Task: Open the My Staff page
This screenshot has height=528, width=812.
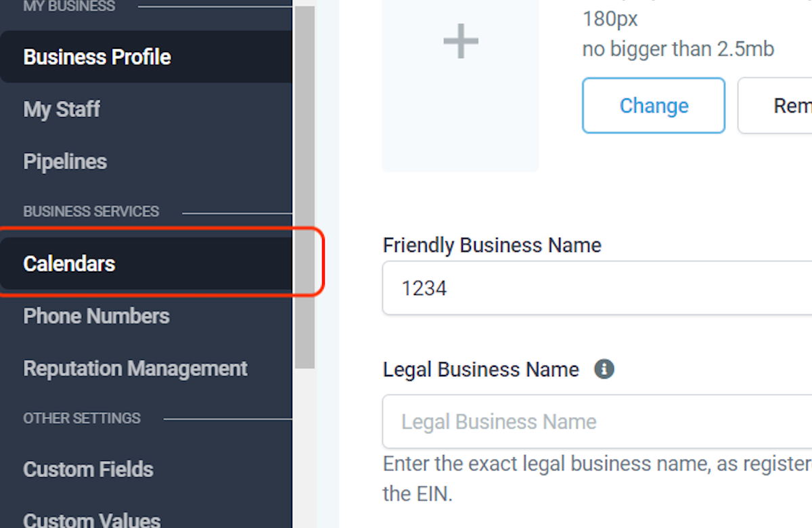Action: pos(62,109)
